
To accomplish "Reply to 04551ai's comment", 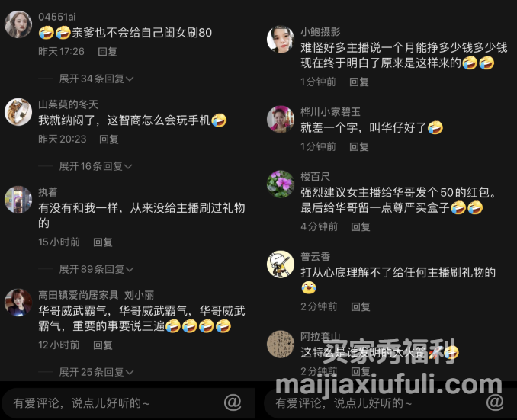I will 108,51.
